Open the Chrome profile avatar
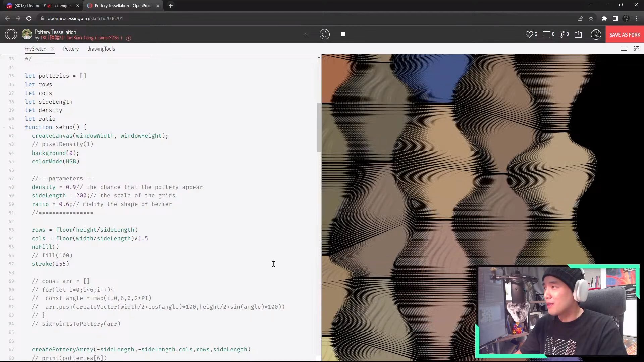The width and height of the screenshot is (644, 362). [626, 18]
